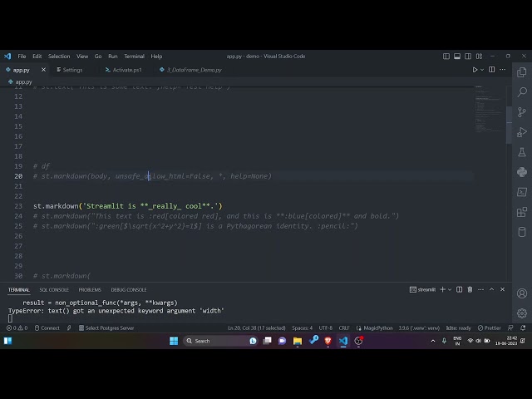Open the Run menu
The height and width of the screenshot is (399, 532).
point(113,57)
